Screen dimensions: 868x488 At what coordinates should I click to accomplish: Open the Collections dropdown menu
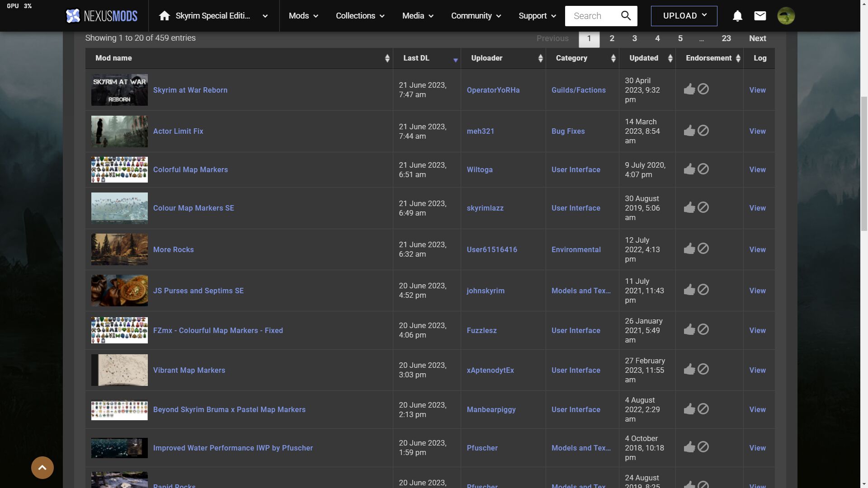pos(360,16)
